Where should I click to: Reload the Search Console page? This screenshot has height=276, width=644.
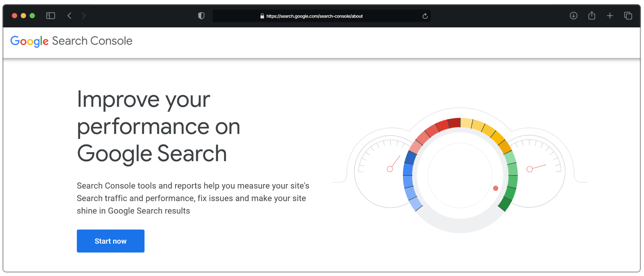coord(425,16)
